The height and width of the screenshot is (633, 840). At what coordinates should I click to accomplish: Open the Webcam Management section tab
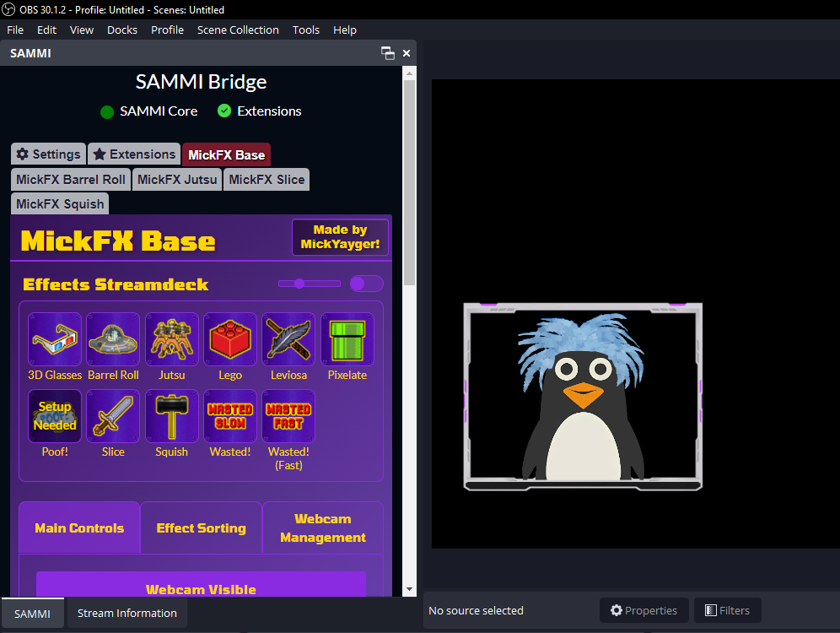(x=323, y=528)
